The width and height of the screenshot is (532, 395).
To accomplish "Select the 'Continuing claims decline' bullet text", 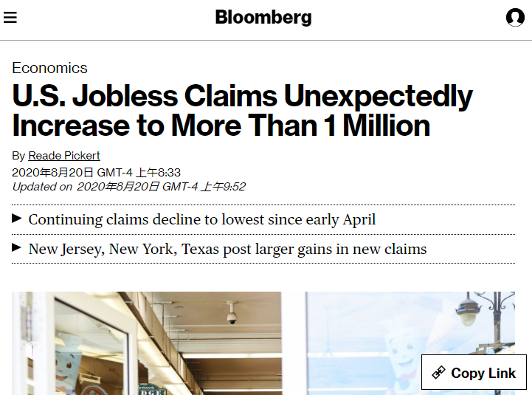I will [x=201, y=219].
